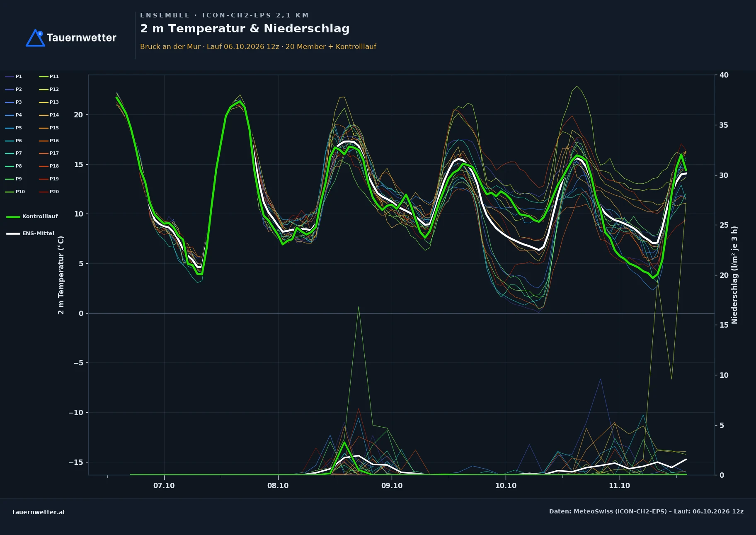Click the Kontrolllauf legend entry
The width and height of the screenshot is (756, 535).
click(32, 216)
